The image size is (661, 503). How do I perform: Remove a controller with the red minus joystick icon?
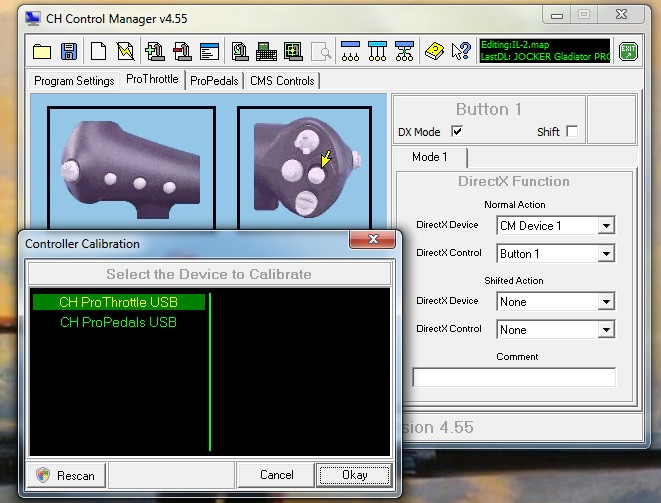182,51
